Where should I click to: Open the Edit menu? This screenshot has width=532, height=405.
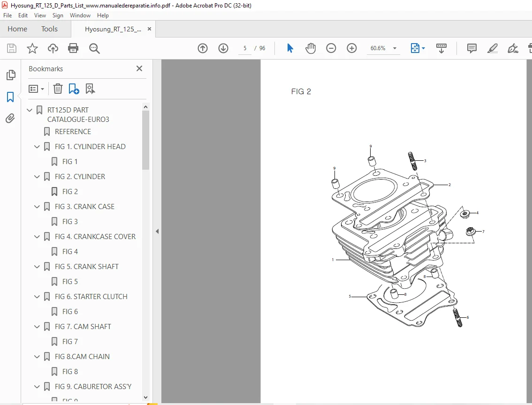coord(23,15)
